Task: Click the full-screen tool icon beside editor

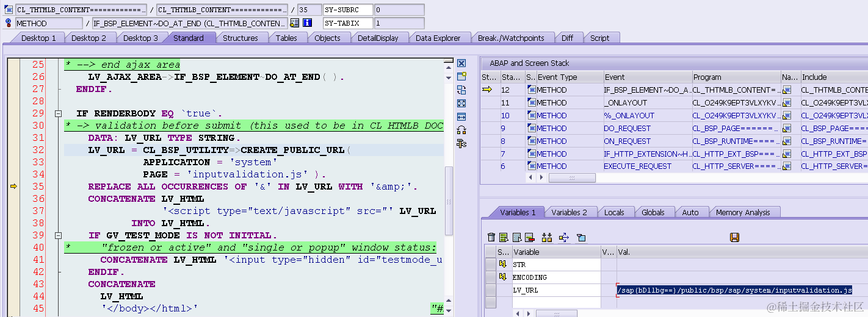Action: [x=461, y=103]
